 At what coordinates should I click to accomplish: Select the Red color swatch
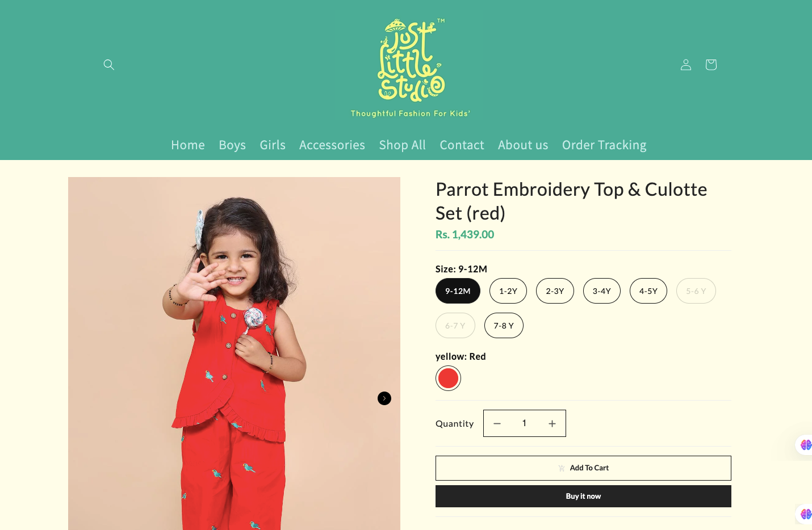point(448,378)
